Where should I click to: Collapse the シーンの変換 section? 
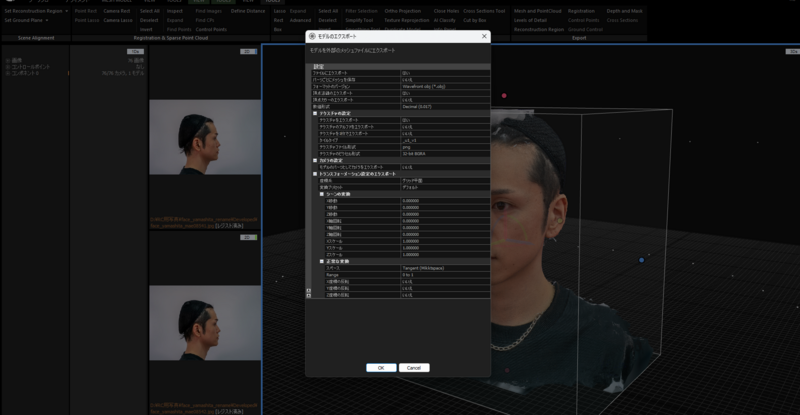point(321,194)
